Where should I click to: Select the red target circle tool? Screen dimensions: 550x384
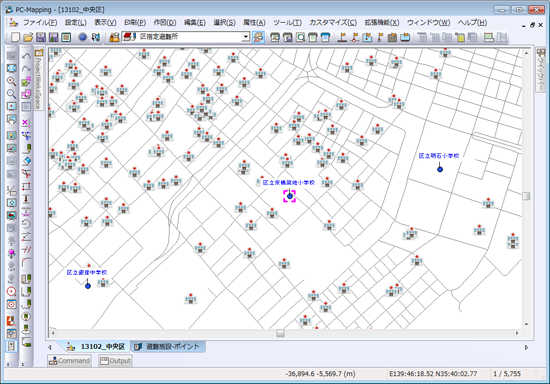pyautogui.click(x=12, y=291)
